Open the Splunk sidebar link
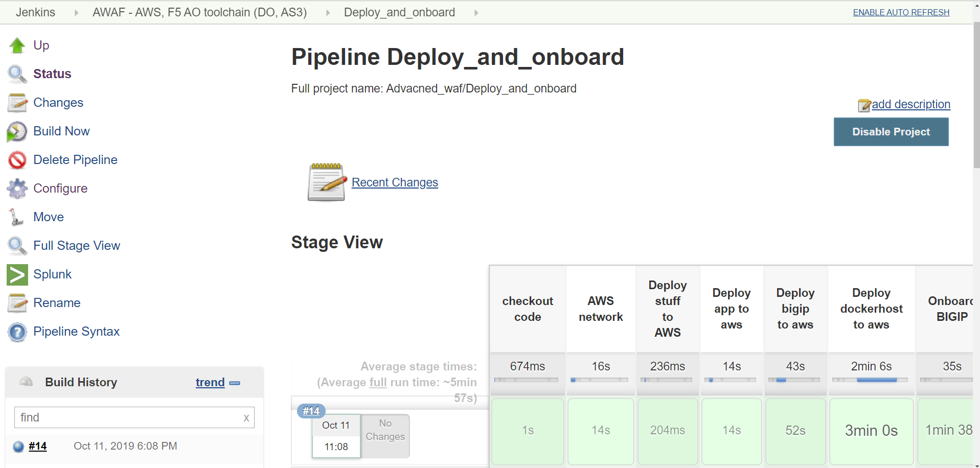 click(52, 274)
